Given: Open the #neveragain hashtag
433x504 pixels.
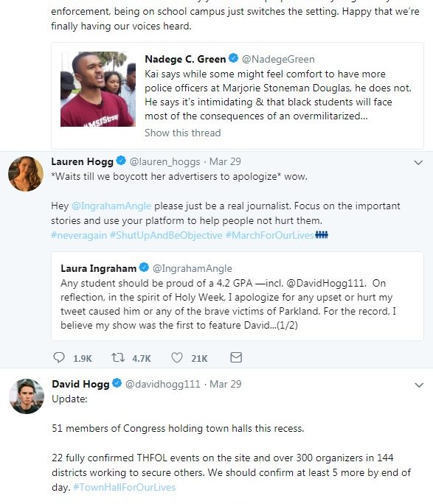Looking at the screenshot, I should (79, 235).
